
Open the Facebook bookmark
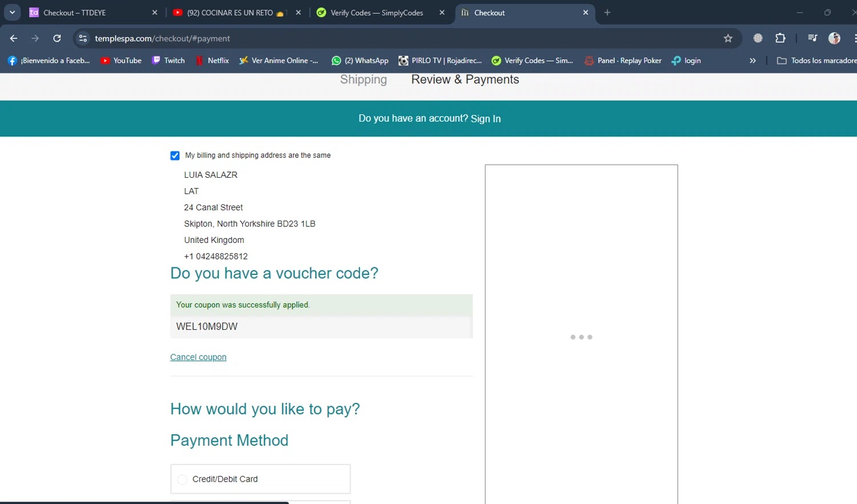pyautogui.click(x=49, y=61)
